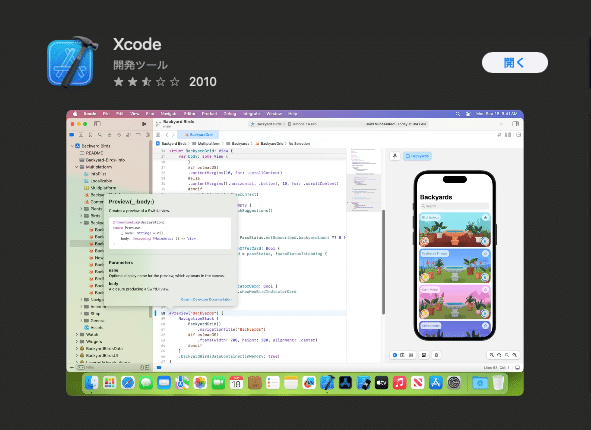This screenshot has width=591, height=430.
Task: Click Reminders in the dock
Action: [x=273, y=383]
